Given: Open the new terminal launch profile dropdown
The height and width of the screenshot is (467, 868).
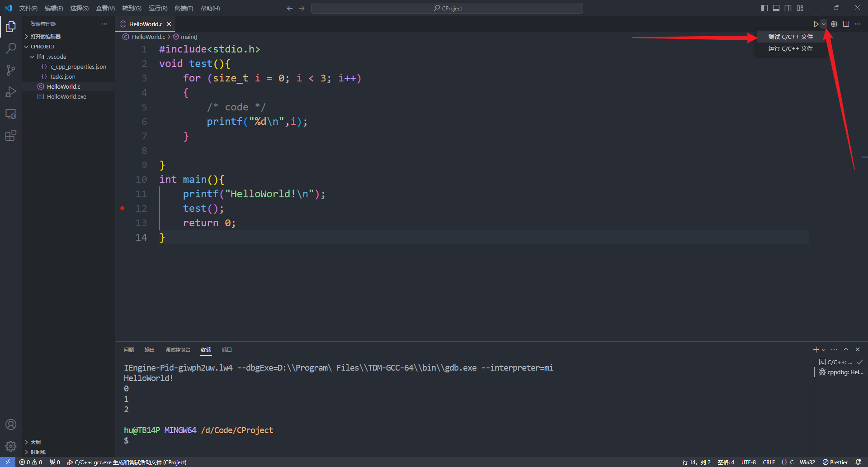Looking at the screenshot, I should (x=824, y=349).
